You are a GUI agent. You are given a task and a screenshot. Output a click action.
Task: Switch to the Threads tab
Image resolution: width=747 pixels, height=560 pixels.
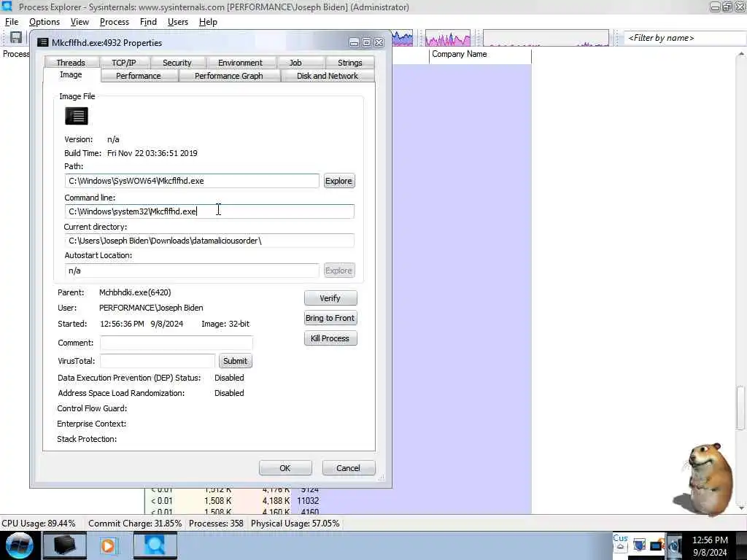point(71,63)
